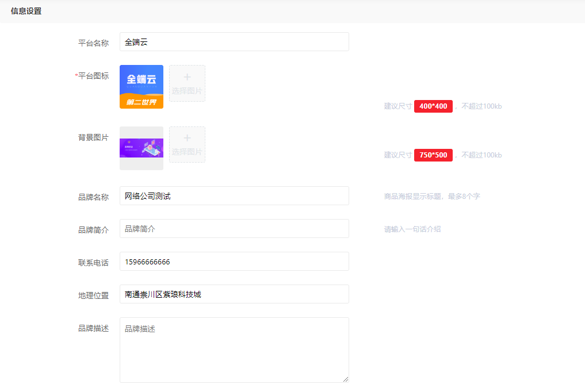The height and width of the screenshot is (392, 585).
Task: Click the 信息设置 section header
Action: 26,11
